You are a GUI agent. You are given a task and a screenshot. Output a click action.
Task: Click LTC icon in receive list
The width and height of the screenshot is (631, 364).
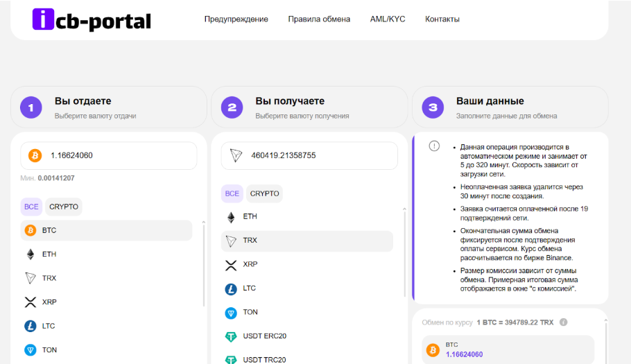tap(231, 289)
